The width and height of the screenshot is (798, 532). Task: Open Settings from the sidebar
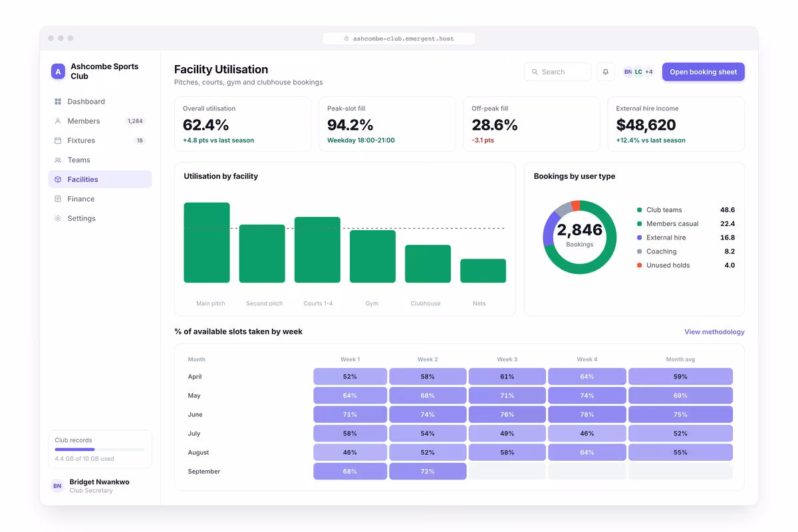[100, 218]
